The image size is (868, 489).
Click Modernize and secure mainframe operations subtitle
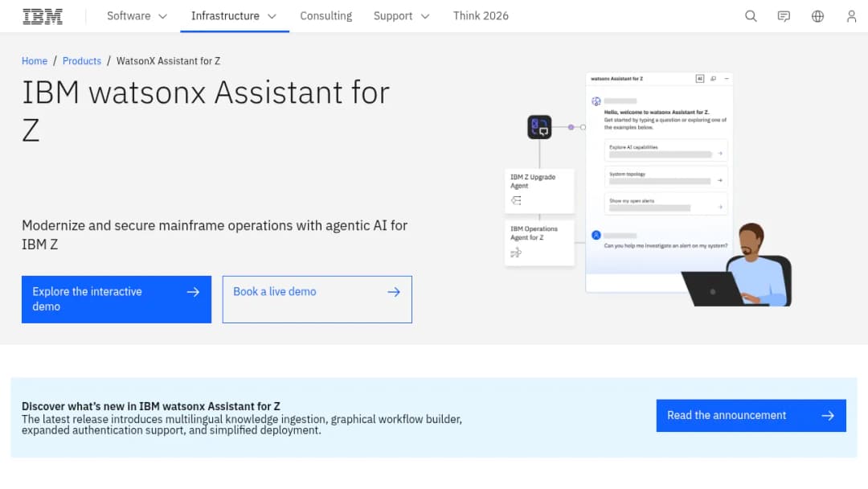(215, 235)
